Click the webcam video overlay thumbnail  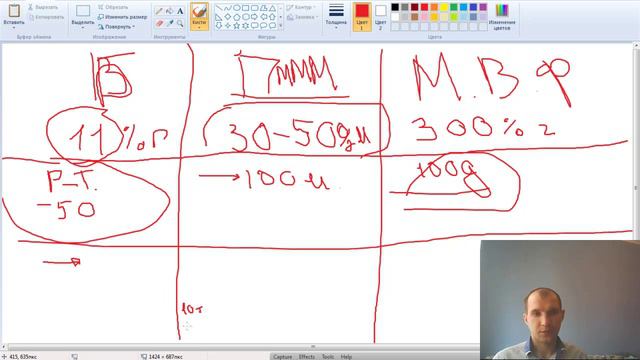pyautogui.click(x=560, y=300)
